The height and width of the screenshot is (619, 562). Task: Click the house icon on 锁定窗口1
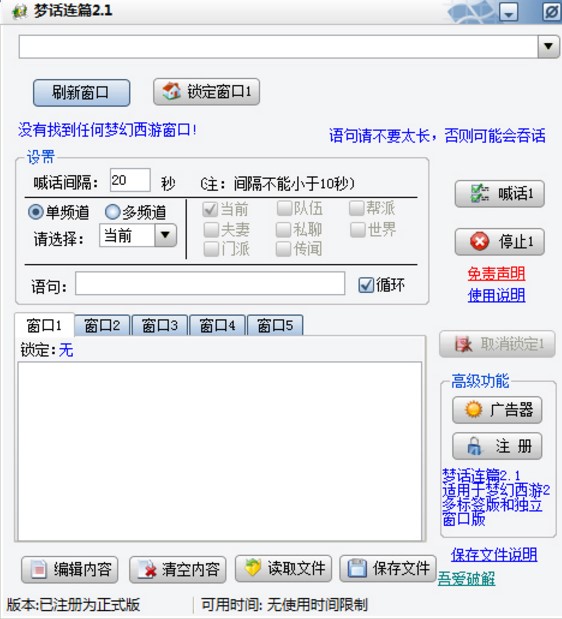coord(172,91)
